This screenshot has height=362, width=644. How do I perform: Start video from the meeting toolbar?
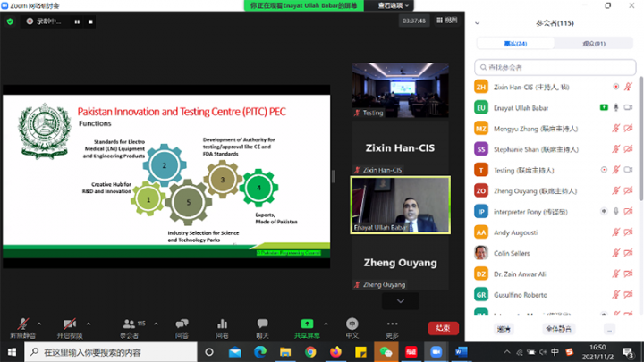point(70,328)
